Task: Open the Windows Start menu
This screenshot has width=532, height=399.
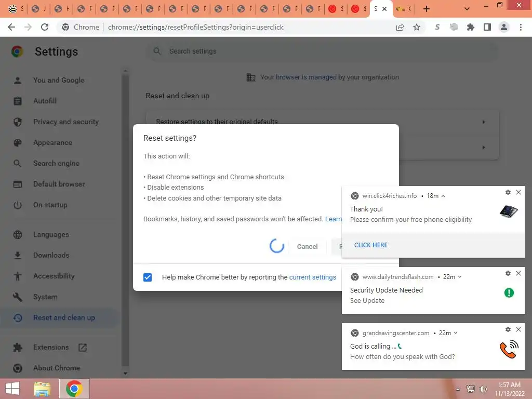Action: coord(12,389)
